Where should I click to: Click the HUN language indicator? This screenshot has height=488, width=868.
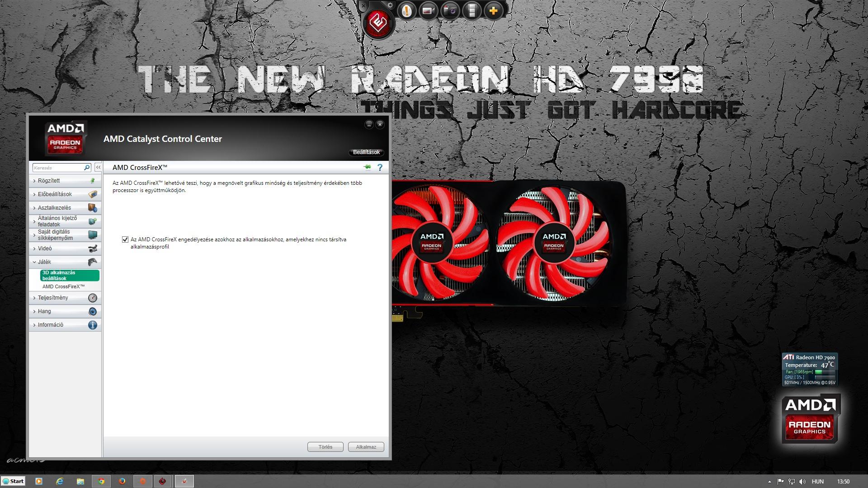coord(818,482)
